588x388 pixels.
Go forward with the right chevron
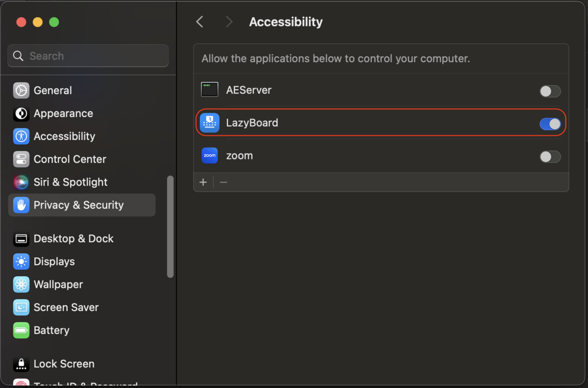[229, 22]
